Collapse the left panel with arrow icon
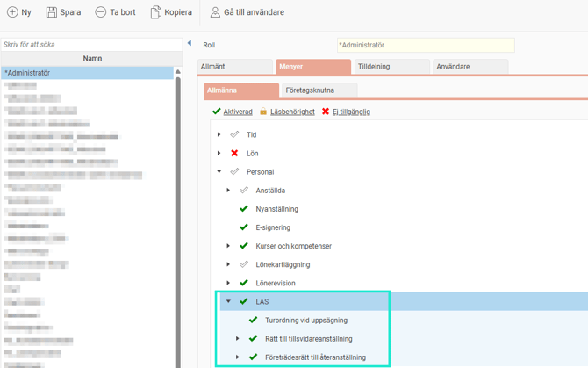Screen dimensions: 588x368 click(190, 43)
